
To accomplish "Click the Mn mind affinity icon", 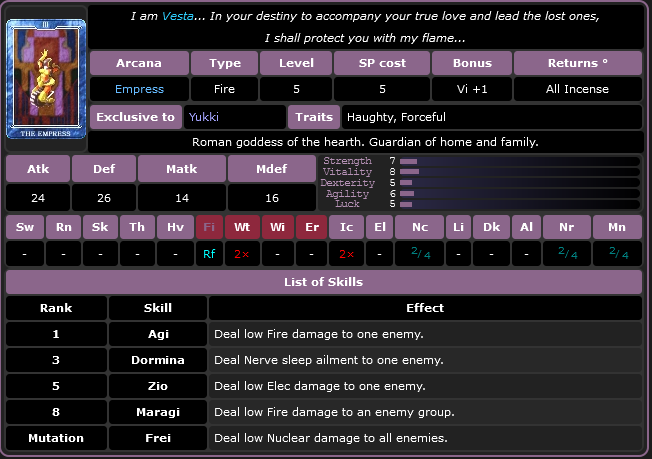I will [617, 227].
